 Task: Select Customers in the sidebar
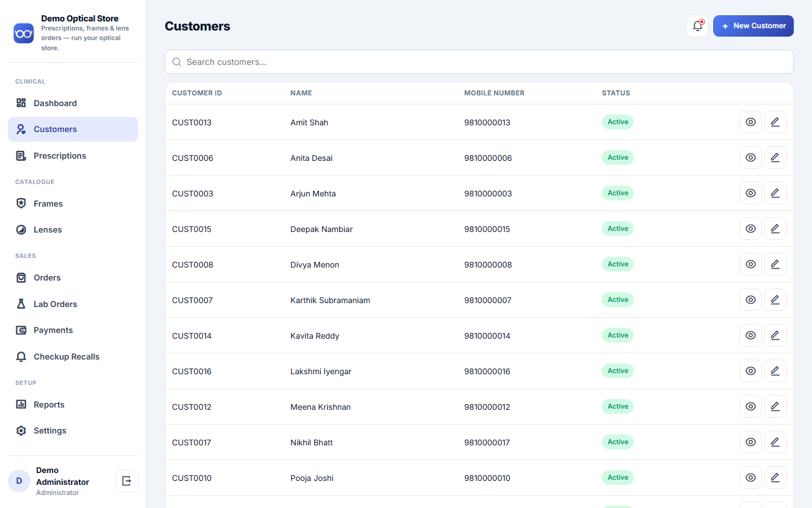pos(73,129)
